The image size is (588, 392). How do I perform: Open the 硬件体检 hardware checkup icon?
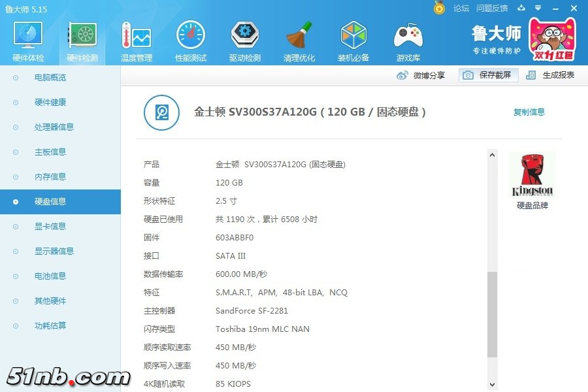(x=28, y=38)
